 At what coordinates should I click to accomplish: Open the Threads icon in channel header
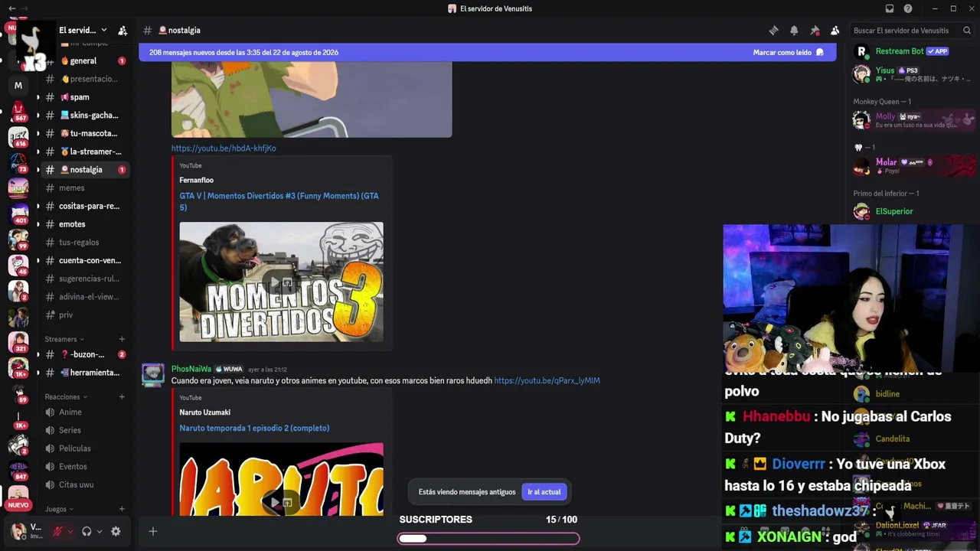[773, 31]
